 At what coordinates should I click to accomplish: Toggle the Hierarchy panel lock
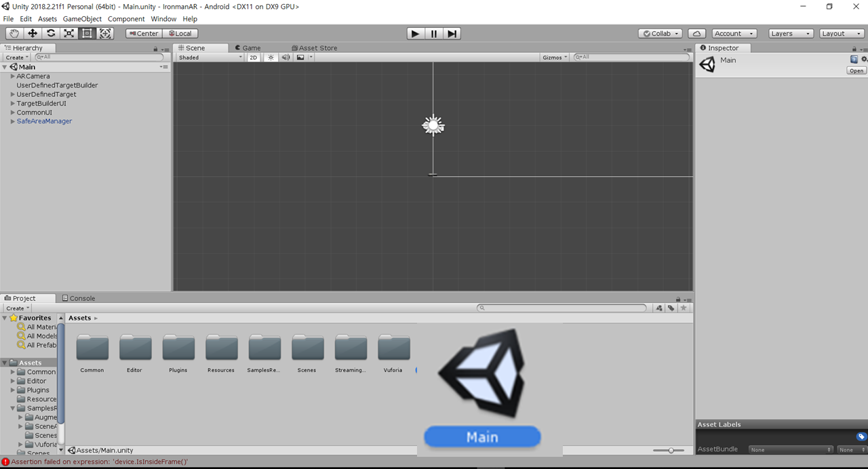tap(155, 49)
